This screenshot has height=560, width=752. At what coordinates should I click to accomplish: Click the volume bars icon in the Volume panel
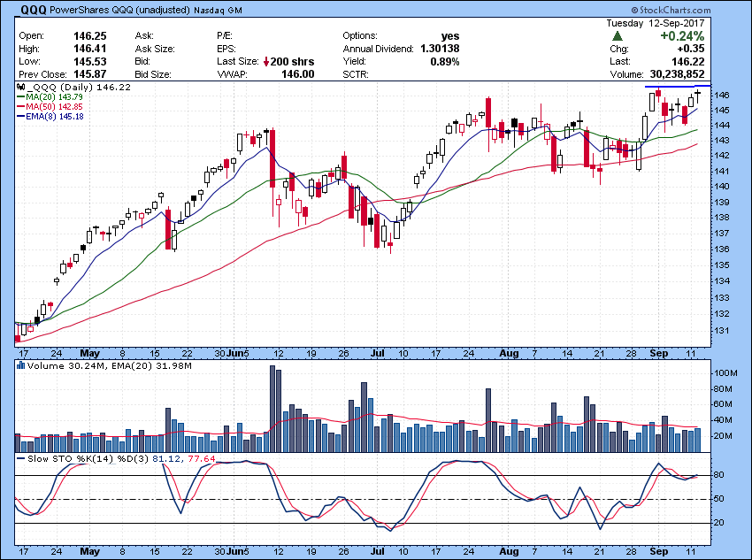tap(20, 366)
